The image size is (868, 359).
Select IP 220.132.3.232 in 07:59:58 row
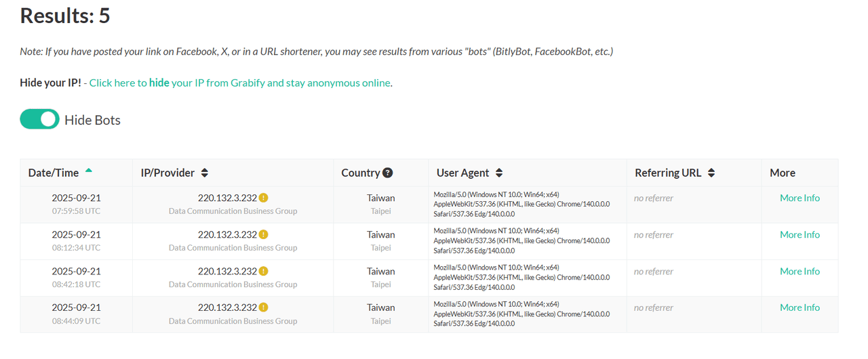tap(227, 198)
